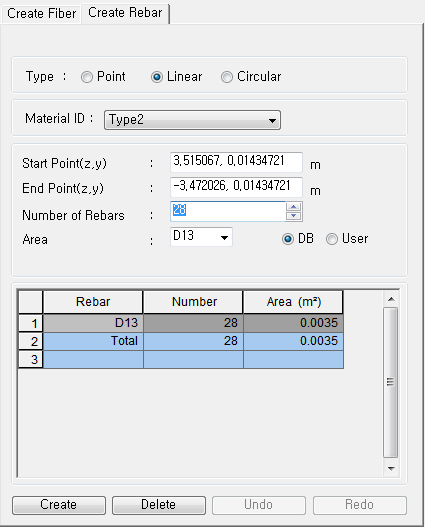Increment Number of Rebars spinner up arrow
Image resolution: width=425 pixels, height=527 pixels.
(x=294, y=207)
